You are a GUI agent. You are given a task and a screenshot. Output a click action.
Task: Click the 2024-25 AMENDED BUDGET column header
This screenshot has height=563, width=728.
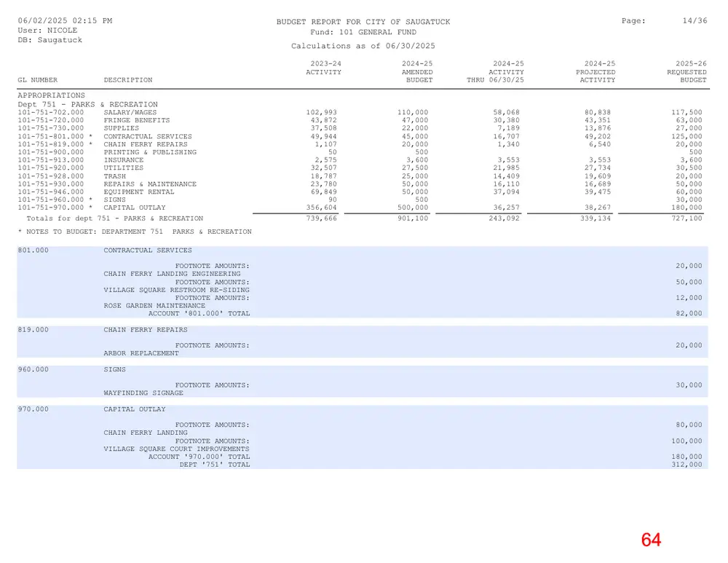coord(417,71)
